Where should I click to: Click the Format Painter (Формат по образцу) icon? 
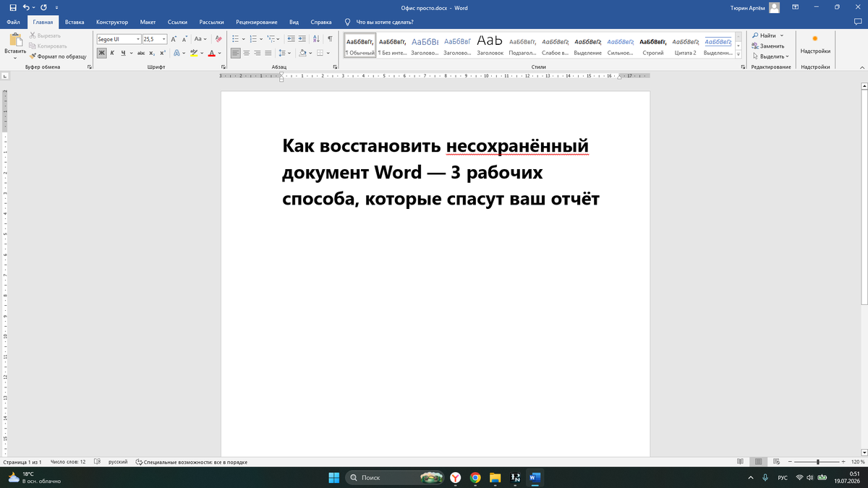pyautogui.click(x=33, y=56)
